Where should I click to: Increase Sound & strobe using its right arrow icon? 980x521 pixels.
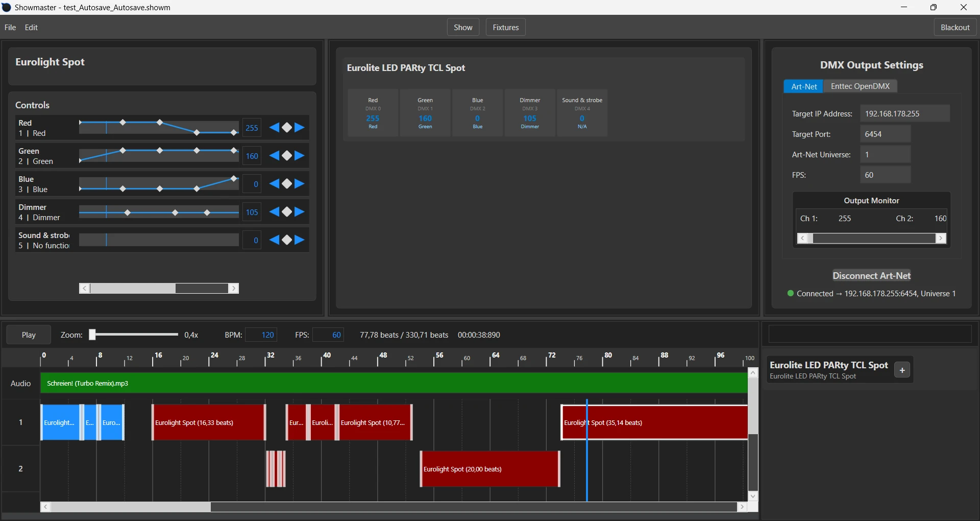point(299,240)
